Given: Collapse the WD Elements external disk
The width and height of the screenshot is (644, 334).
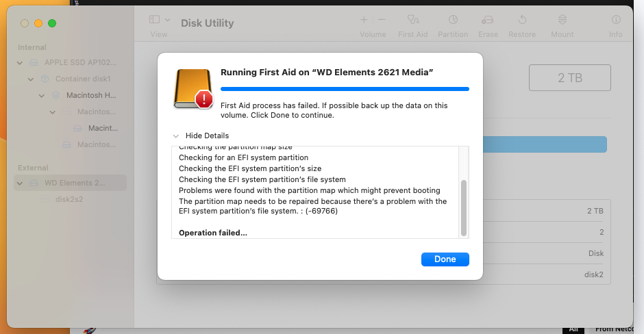Looking at the screenshot, I should pyautogui.click(x=21, y=183).
